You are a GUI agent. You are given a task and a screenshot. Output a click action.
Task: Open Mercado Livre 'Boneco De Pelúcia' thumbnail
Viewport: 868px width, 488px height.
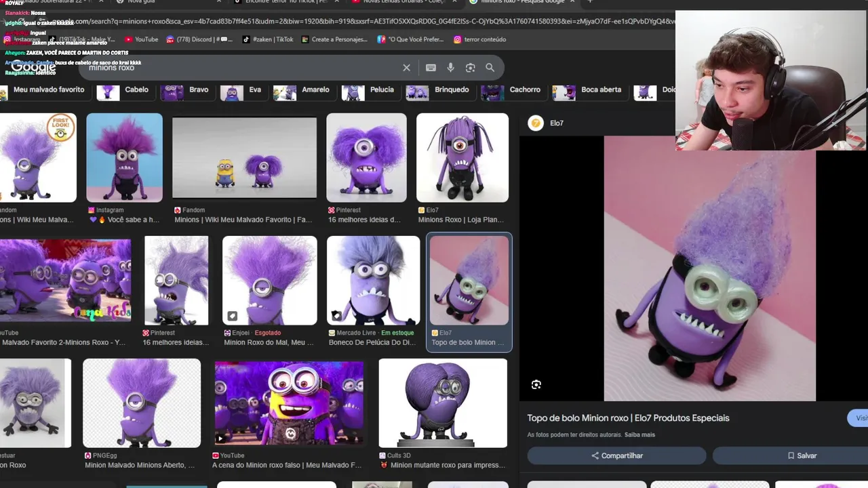373,281
